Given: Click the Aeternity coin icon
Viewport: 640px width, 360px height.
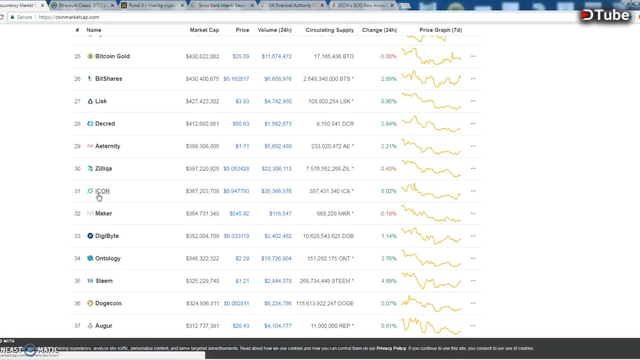Looking at the screenshot, I should pyautogui.click(x=90, y=146).
